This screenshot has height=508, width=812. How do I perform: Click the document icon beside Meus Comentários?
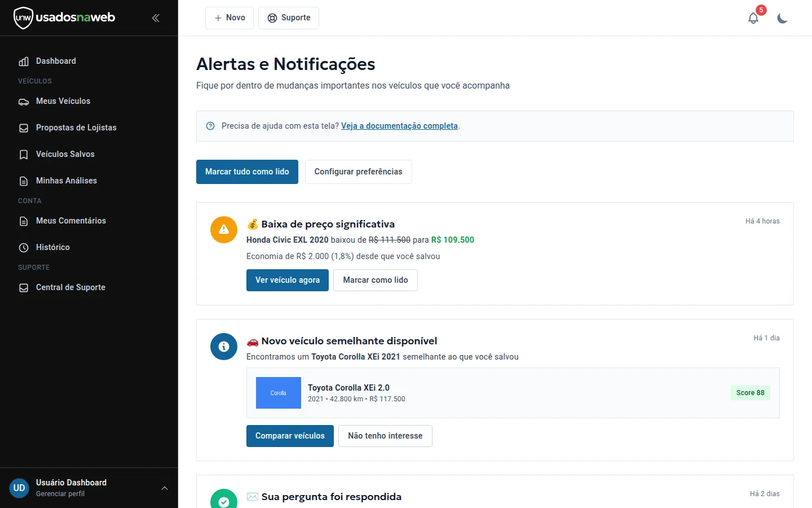(x=24, y=221)
